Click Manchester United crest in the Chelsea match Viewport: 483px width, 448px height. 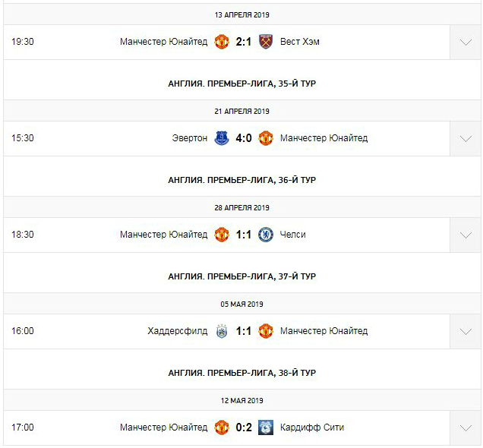click(x=222, y=235)
